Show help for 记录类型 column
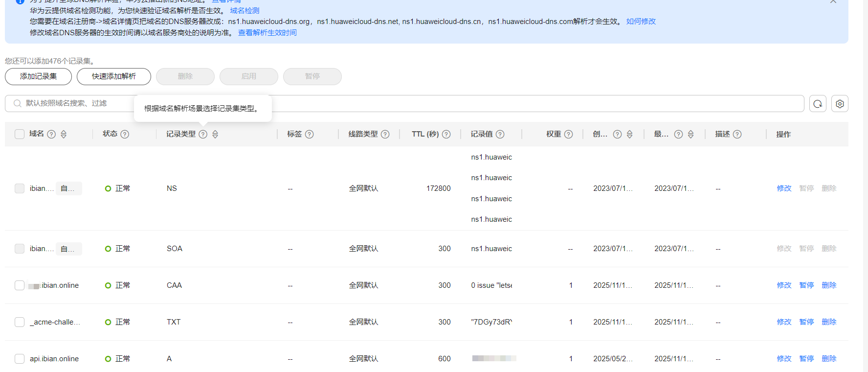Viewport: 868px width, 372px height. tap(203, 134)
